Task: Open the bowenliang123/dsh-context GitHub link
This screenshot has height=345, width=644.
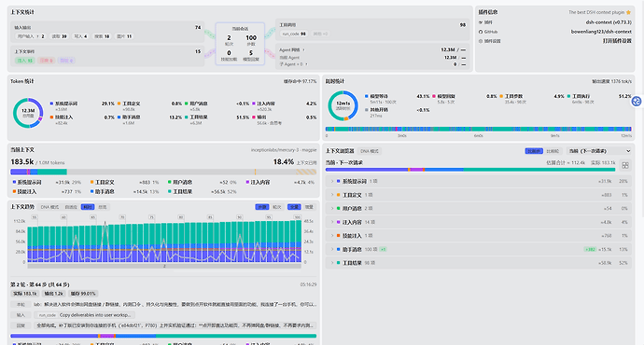Action: pos(601,32)
